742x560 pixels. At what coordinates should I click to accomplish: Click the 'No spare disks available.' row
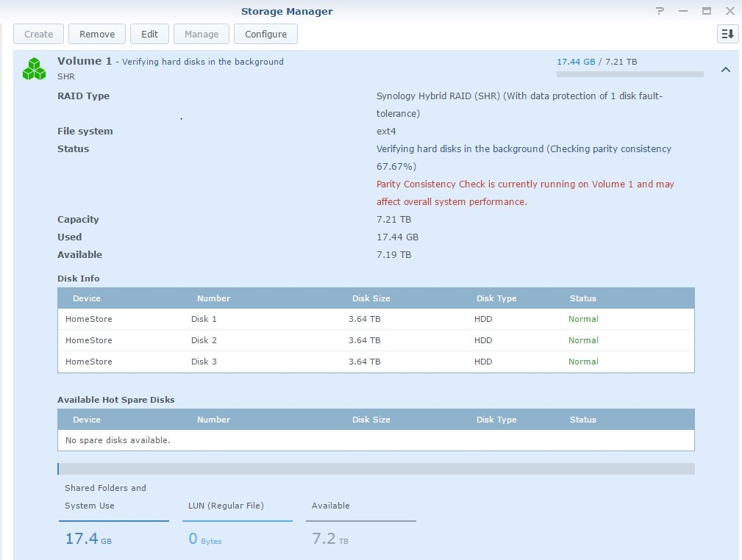(x=377, y=440)
